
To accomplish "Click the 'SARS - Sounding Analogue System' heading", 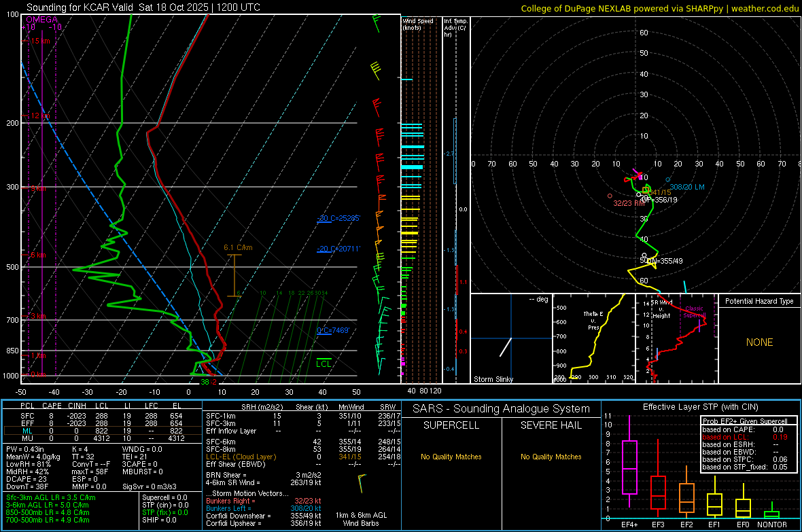I will 502,409.
